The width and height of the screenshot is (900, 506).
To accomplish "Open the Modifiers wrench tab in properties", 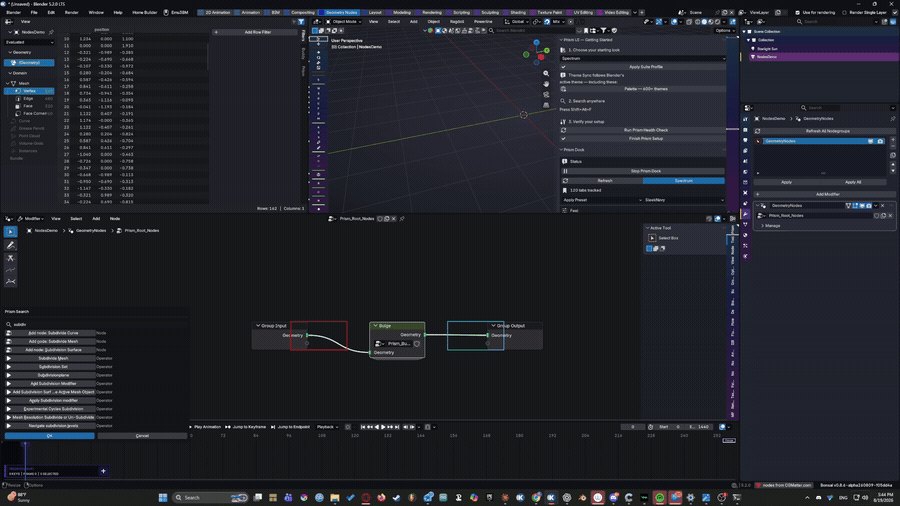I will point(745,214).
